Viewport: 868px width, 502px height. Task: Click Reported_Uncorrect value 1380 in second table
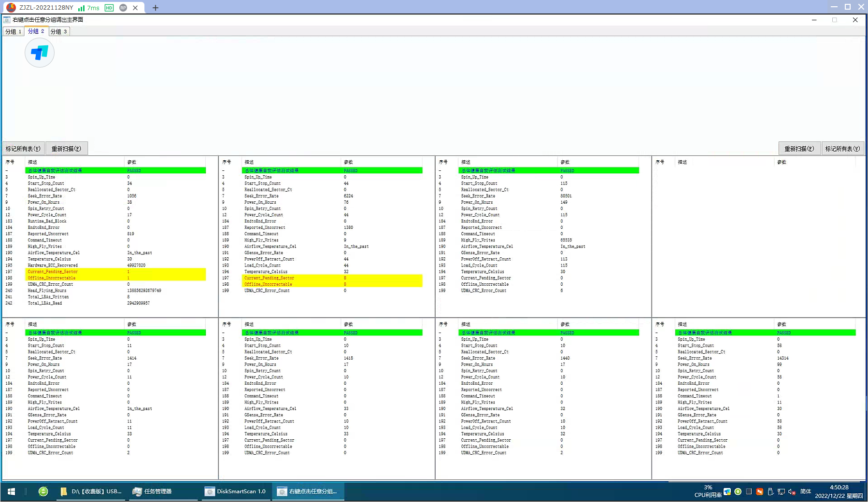click(x=348, y=227)
